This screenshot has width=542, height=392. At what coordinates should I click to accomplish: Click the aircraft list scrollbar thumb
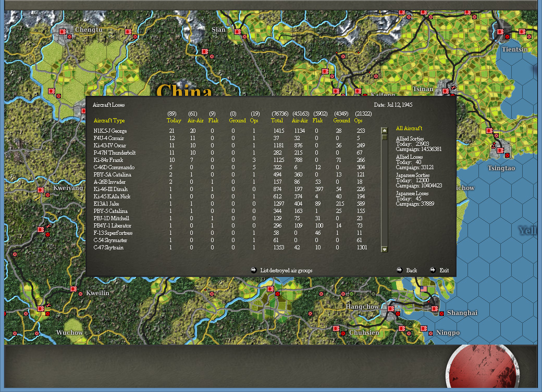point(385,137)
